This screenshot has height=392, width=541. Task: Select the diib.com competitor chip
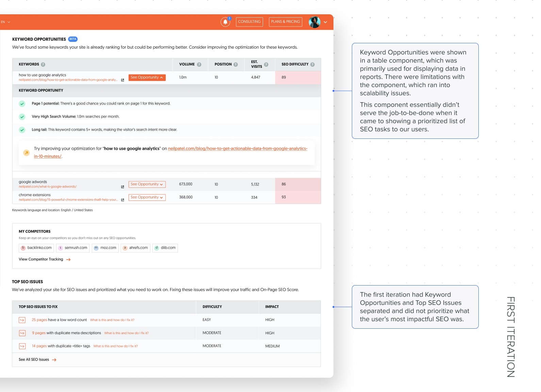[165, 248]
